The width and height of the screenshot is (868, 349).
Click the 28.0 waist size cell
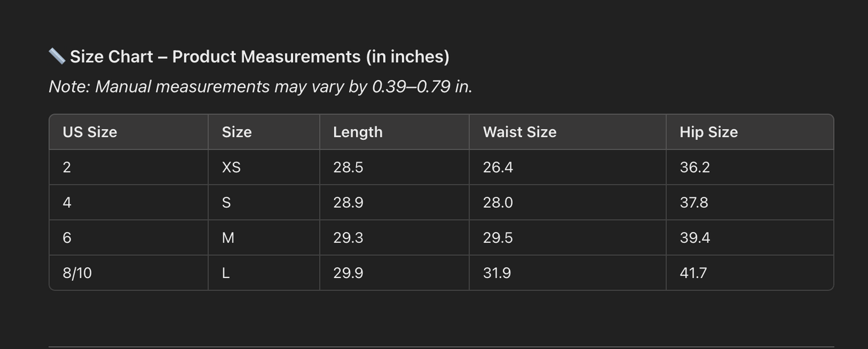pyautogui.click(x=498, y=202)
